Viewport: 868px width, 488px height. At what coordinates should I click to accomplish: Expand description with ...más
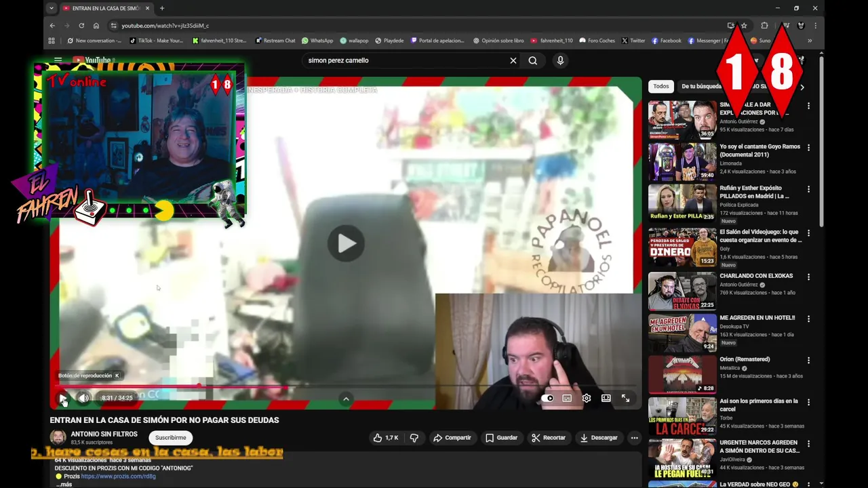pyautogui.click(x=64, y=484)
